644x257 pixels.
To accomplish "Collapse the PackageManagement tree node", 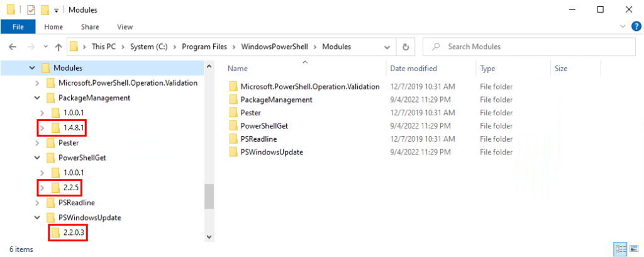I will 37,98.
